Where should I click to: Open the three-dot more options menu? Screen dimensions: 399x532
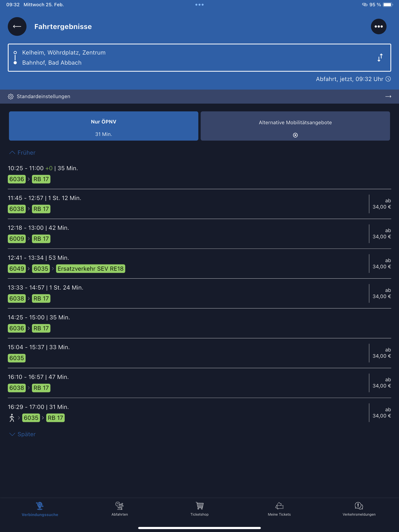coord(379,26)
